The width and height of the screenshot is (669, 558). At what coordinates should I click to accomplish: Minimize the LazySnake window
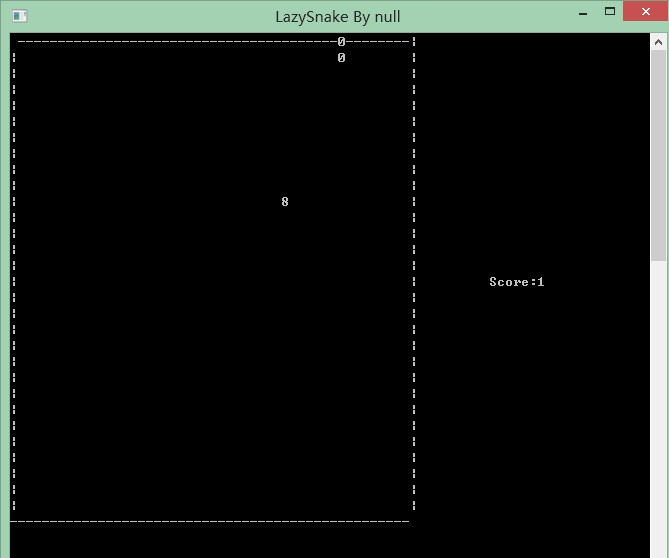click(x=583, y=12)
